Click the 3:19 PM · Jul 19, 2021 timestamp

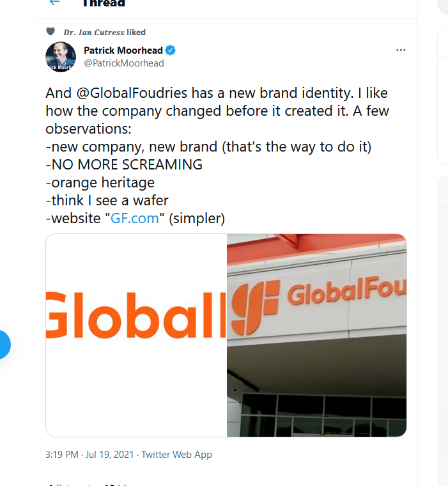tap(89, 455)
